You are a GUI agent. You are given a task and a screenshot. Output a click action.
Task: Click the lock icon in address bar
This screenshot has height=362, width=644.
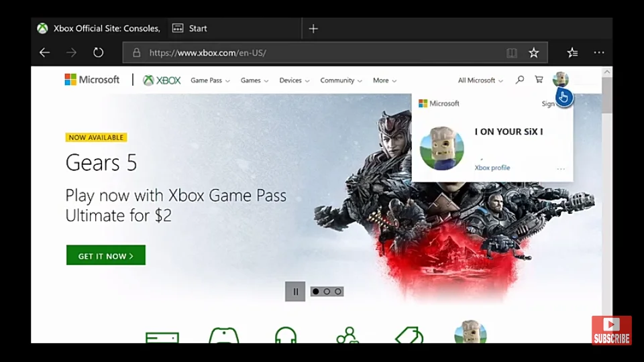(136, 52)
